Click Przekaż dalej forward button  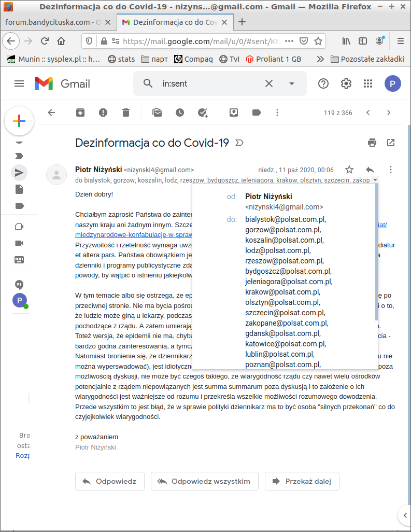pos(302,481)
